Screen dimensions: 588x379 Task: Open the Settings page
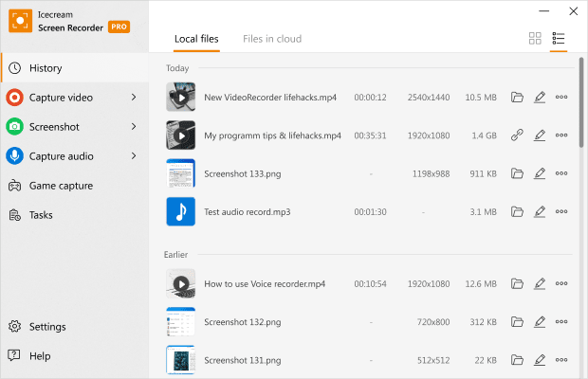click(x=47, y=327)
